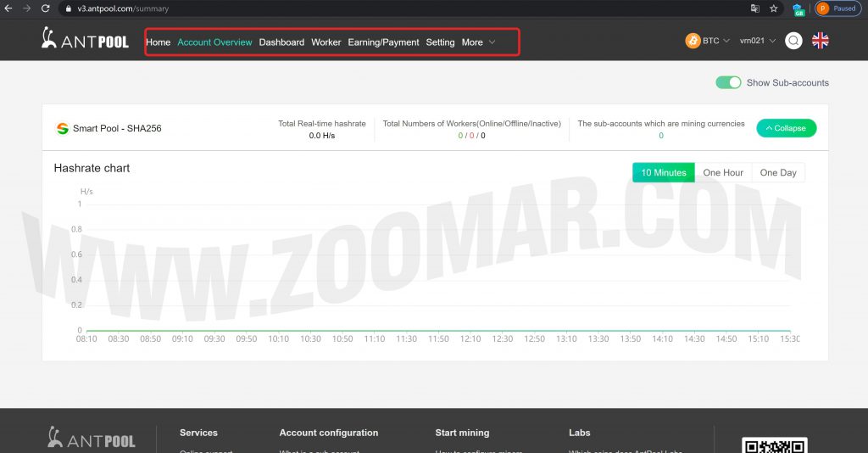Click the AntPool logo in the header
The height and width of the screenshot is (453, 868).
[85, 38]
